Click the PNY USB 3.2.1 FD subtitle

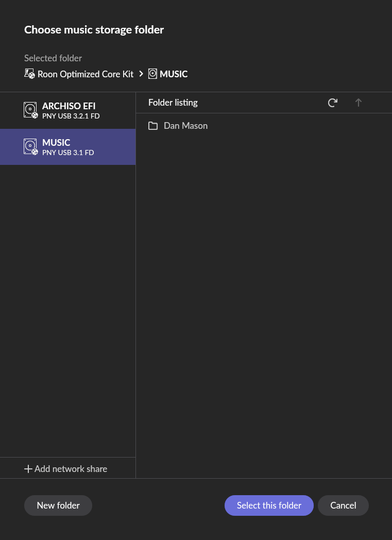click(71, 116)
